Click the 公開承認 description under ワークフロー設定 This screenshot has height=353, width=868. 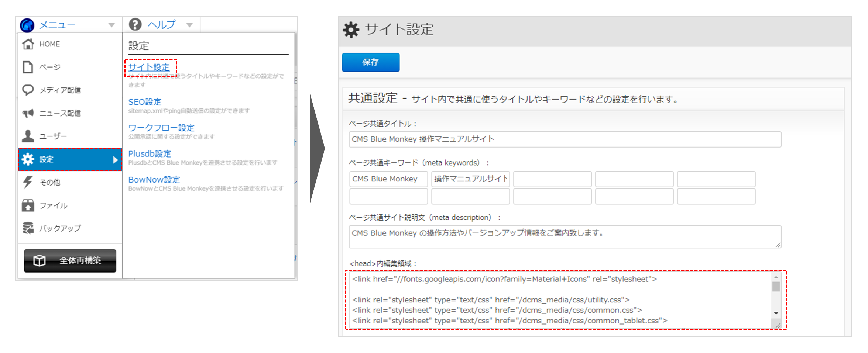(172, 136)
